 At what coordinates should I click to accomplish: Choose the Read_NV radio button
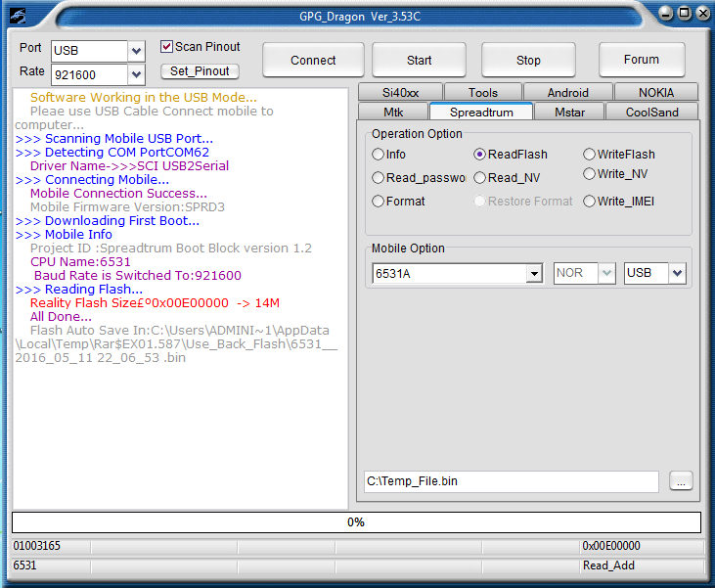(x=479, y=177)
